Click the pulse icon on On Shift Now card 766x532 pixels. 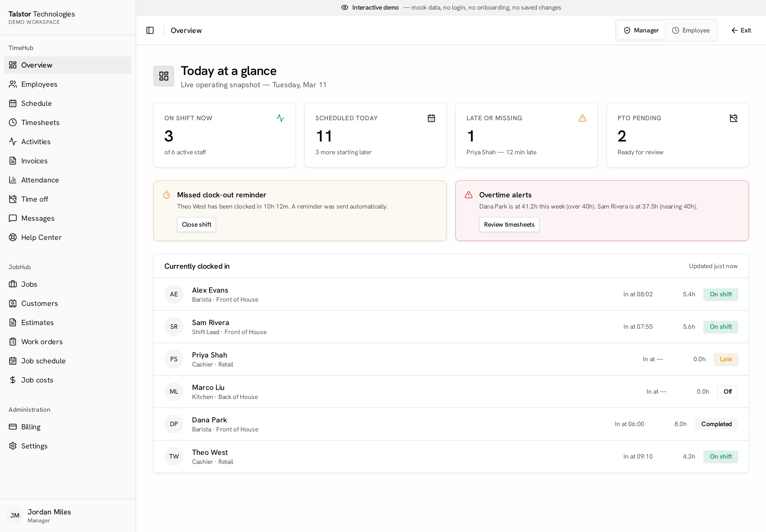[x=280, y=118]
